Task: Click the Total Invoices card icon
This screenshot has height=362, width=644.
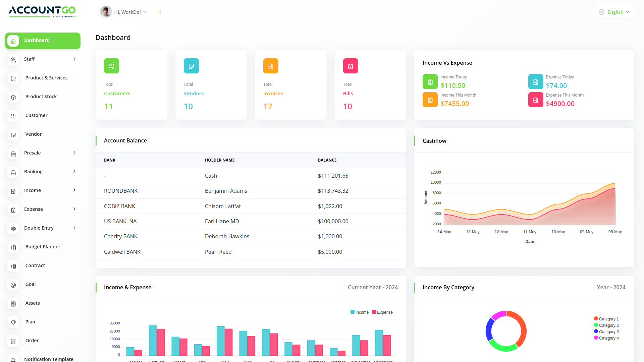Action: point(271,66)
